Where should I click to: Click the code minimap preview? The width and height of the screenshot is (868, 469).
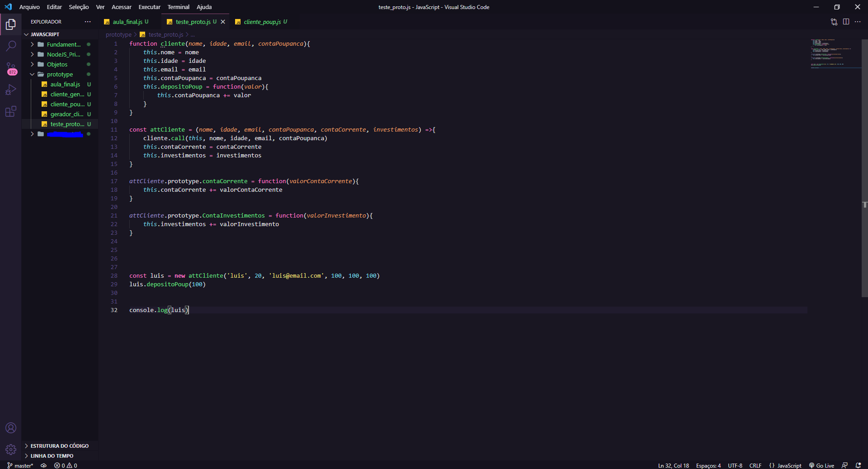[x=835, y=53]
